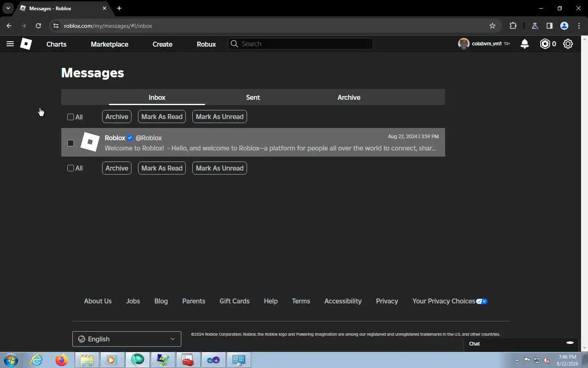Open the Gift Cards footer link

234,301
